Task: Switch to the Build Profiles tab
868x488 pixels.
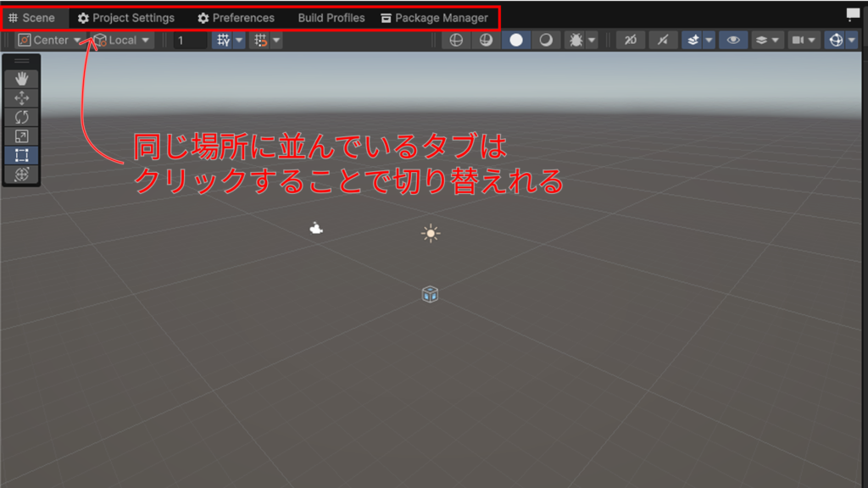Action: (x=331, y=18)
